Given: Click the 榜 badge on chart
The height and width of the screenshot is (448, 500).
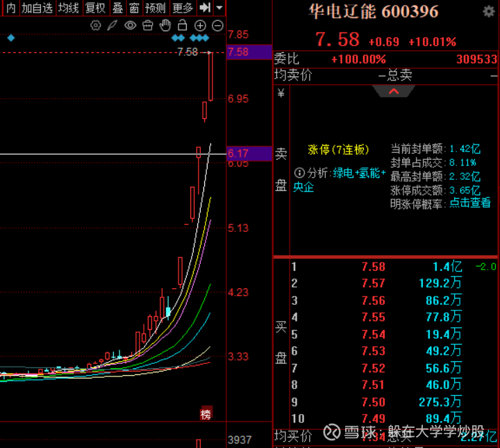Looking at the screenshot, I should tap(206, 415).
